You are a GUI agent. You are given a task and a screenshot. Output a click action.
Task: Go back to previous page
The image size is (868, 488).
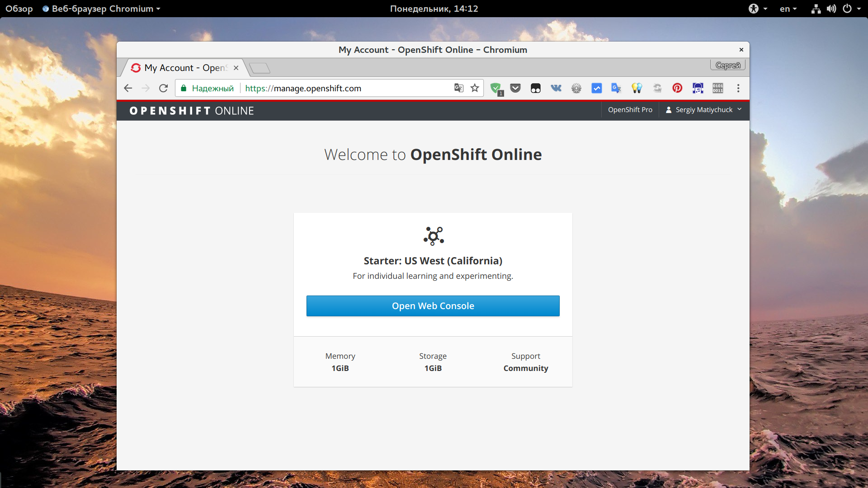point(128,88)
